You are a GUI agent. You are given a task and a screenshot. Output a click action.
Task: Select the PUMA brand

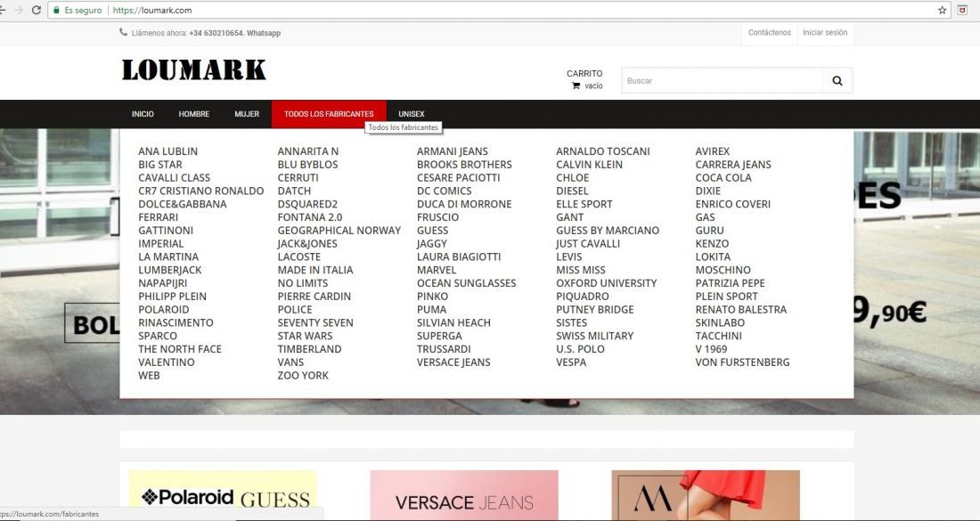click(432, 309)
